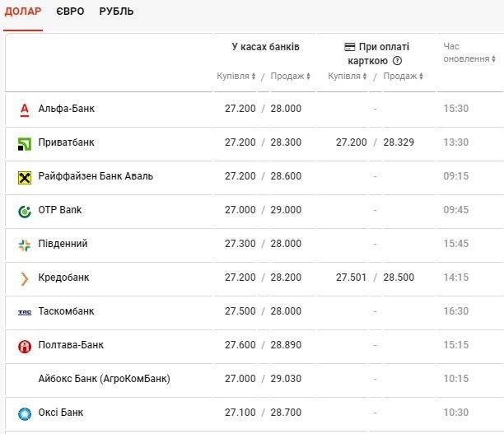Click the Таскомбанк logo icon
This screenshot has width=504, height=434.
(x=24, y=312)
